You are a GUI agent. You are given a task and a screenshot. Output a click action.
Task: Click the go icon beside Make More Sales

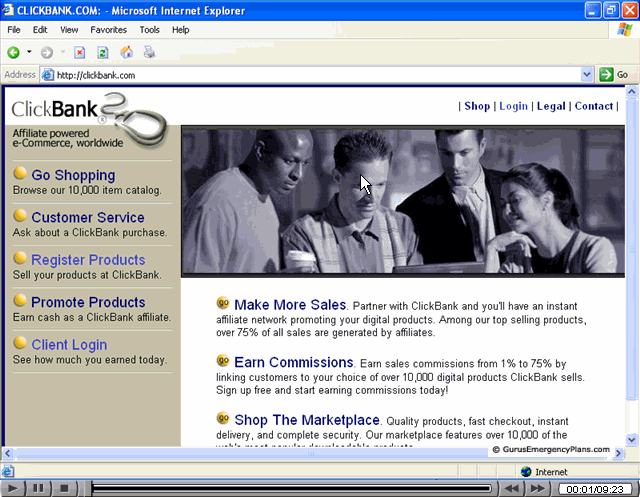(x=223, y=303)
